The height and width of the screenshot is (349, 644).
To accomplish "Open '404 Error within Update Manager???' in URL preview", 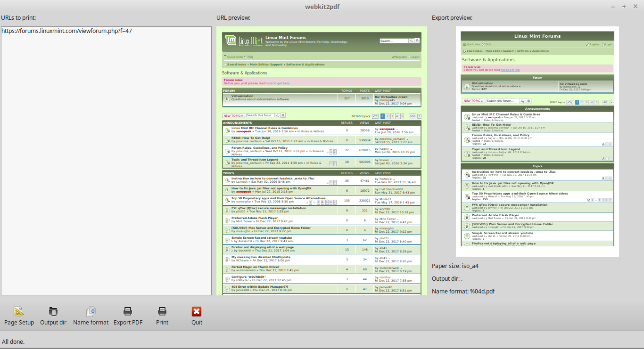I will coord(260,287).
